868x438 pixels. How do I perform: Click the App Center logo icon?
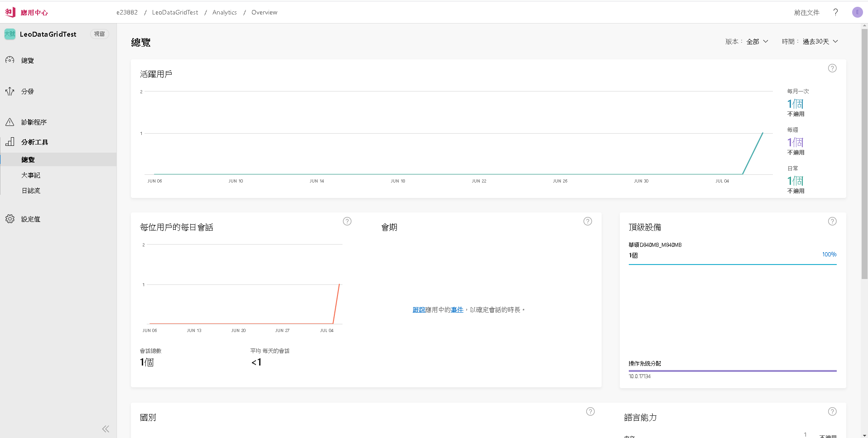(10, 12)
